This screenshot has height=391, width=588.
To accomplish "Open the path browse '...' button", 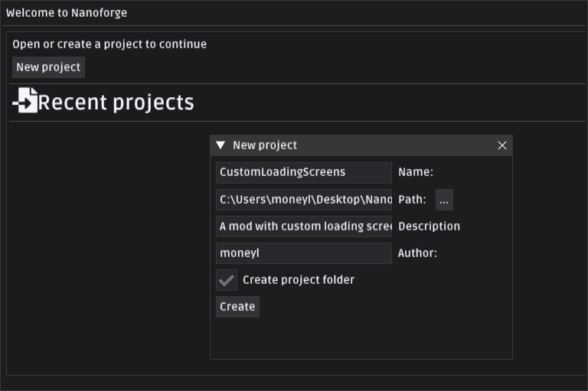I will [x=444, y=200].
